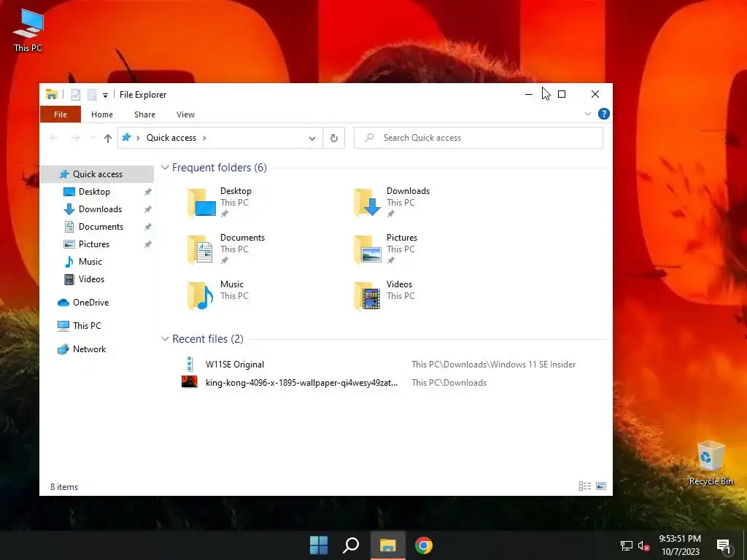Select Downloads in navigation pane

point(100,209)
